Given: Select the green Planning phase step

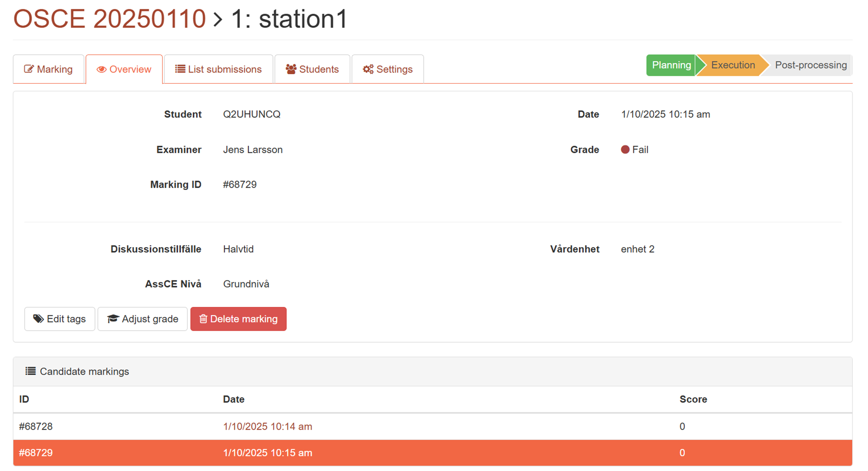Looking at the screenshot, I should [x=671, y=65].
